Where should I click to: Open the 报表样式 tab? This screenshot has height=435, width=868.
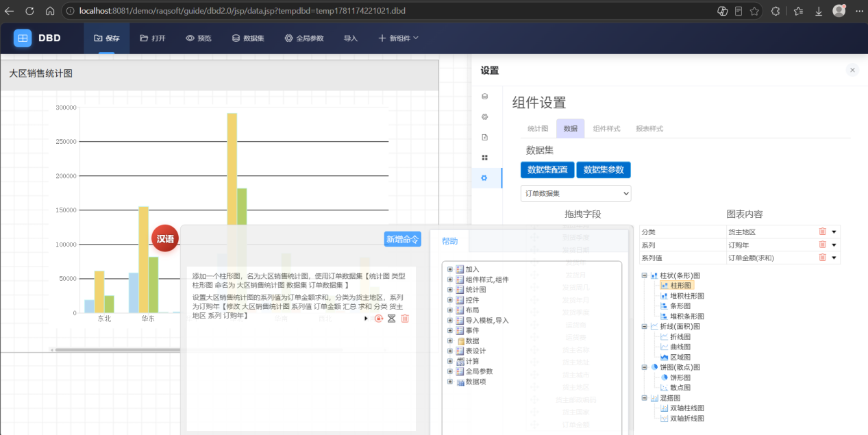click(x=649, y=129)
